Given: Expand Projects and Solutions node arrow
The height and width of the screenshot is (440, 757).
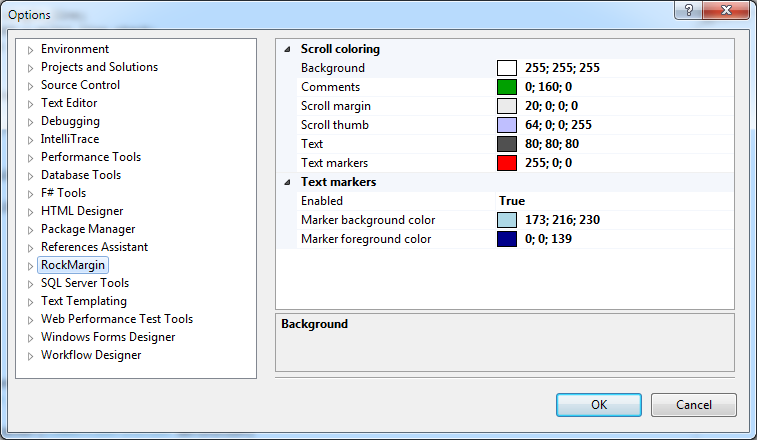Looking at the screenshot, I should (30, 68).
